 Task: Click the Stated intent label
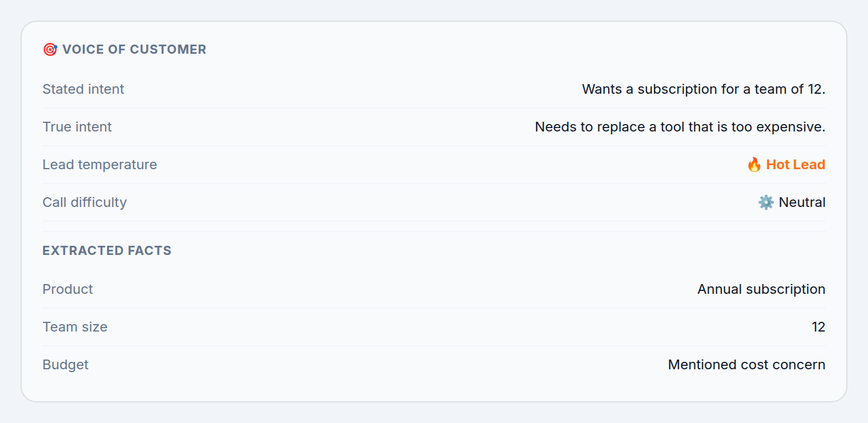coord(83,89)
